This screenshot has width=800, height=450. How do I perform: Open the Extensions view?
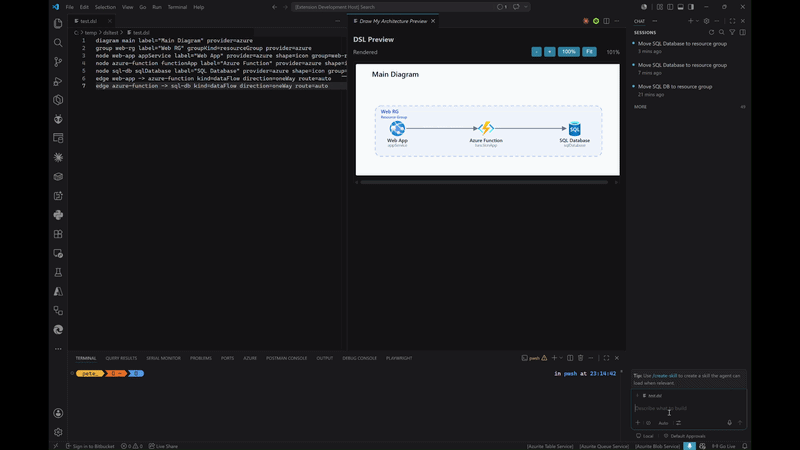58,234
